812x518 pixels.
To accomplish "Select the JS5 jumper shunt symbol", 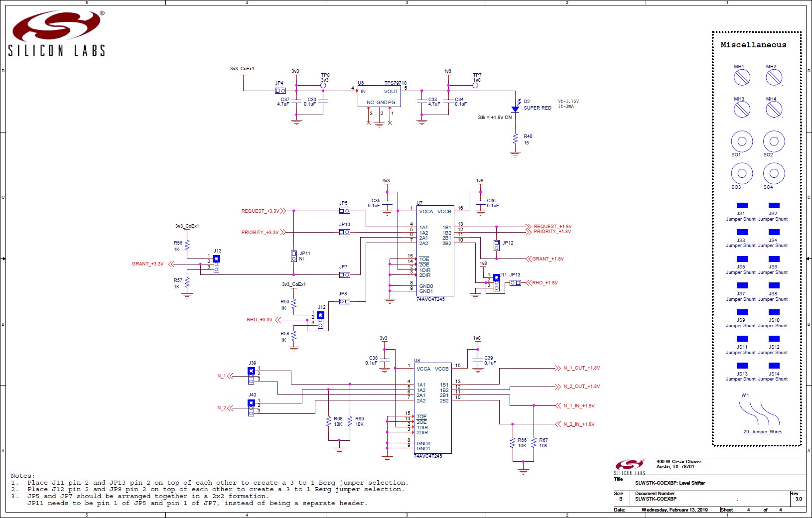I will point(742,259).
